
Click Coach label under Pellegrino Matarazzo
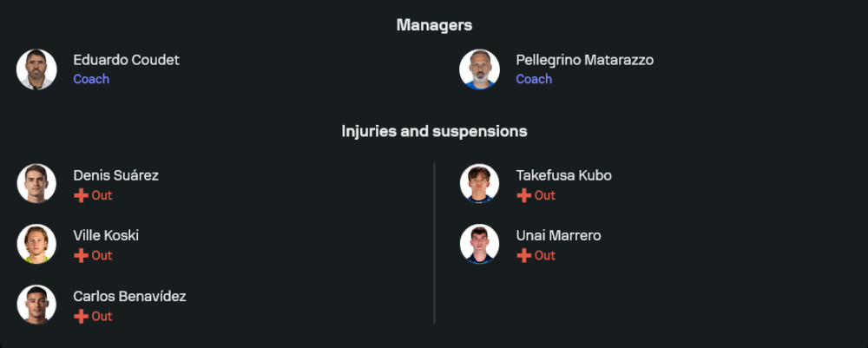(534, 79)
